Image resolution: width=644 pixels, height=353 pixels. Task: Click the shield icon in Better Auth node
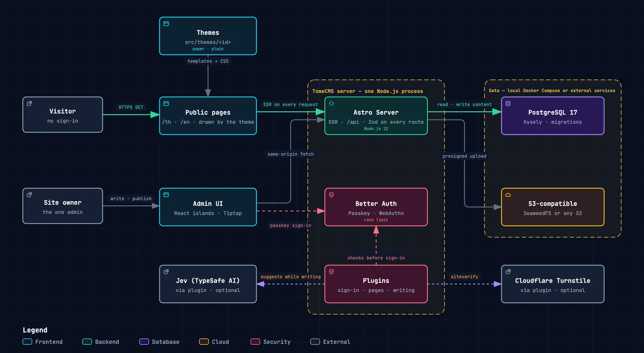click(x=331, y=195)
